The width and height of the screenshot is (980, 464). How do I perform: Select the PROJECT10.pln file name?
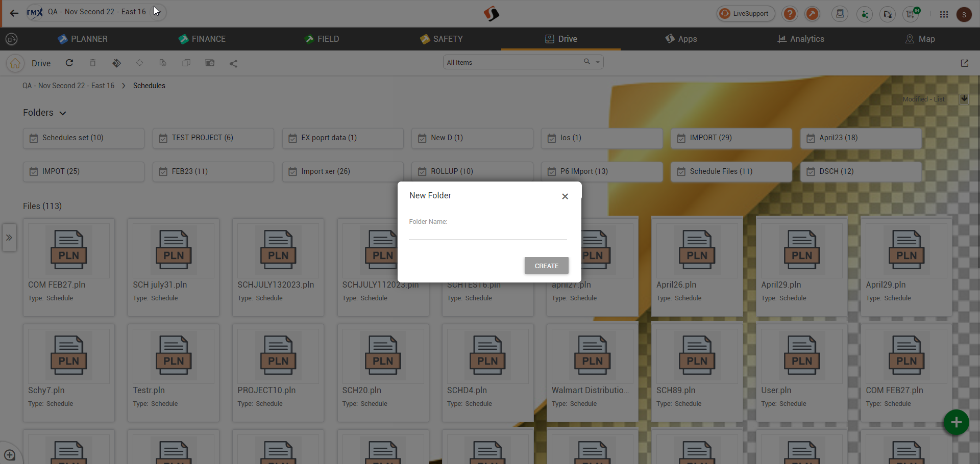[266, 390]
